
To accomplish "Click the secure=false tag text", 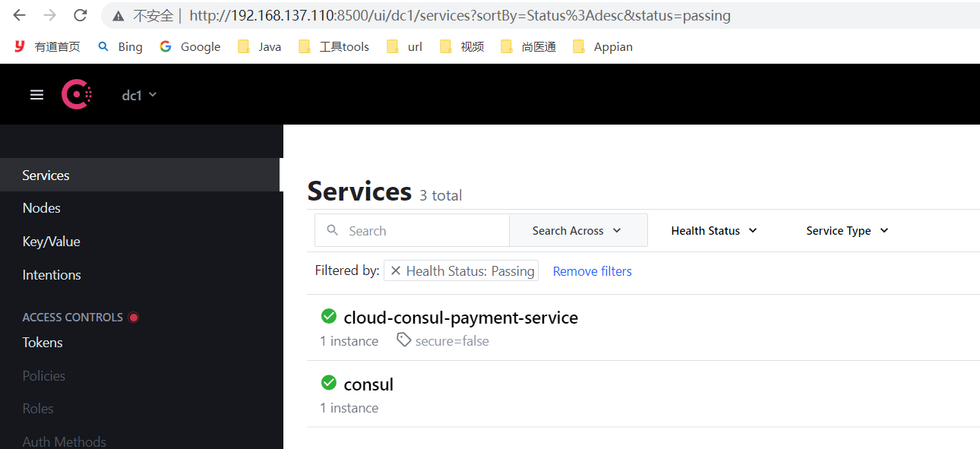I will [452, 341].
